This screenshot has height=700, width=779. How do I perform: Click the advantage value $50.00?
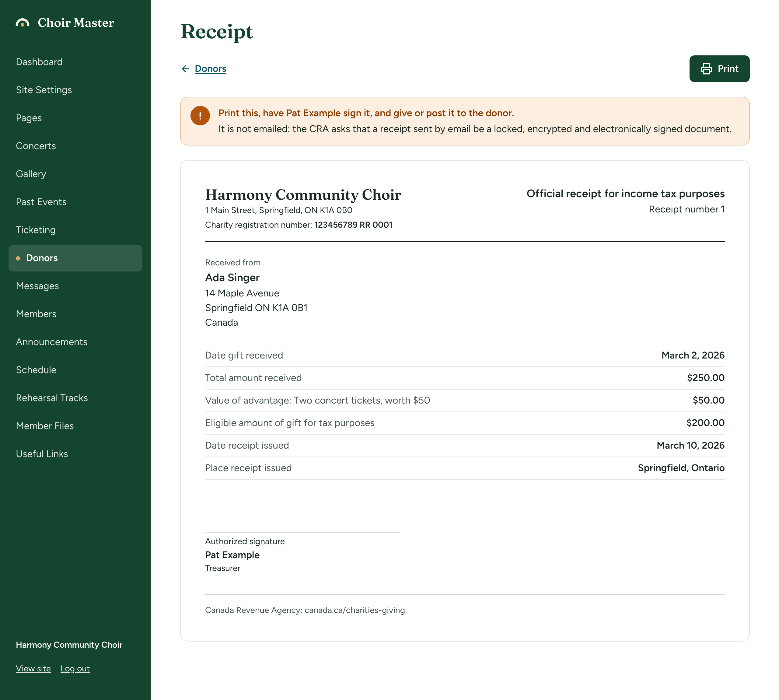[x=708, y=401]
